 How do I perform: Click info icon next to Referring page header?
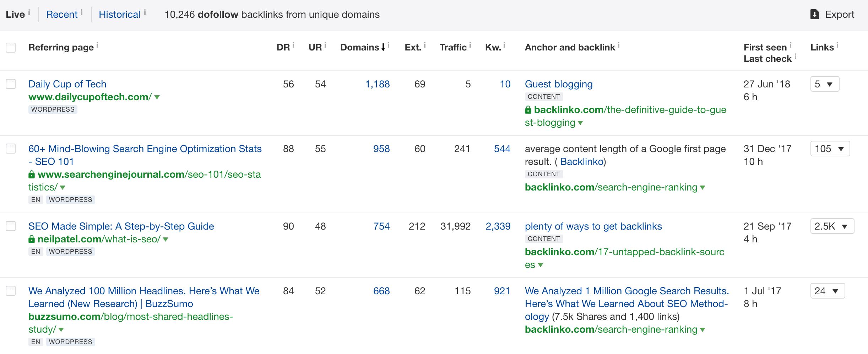(x=97, y=45)
